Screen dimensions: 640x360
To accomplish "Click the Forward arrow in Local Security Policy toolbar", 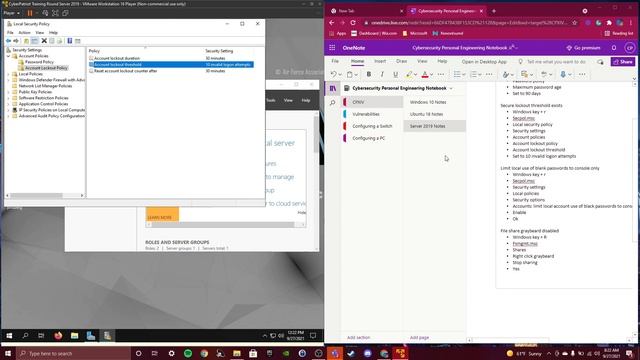I will (16, 41).
